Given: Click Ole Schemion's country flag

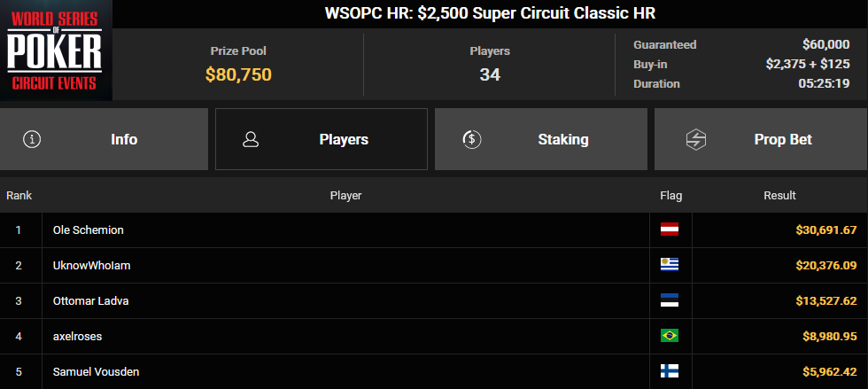Looking at the screenshot, I should [x=670, y=230].
